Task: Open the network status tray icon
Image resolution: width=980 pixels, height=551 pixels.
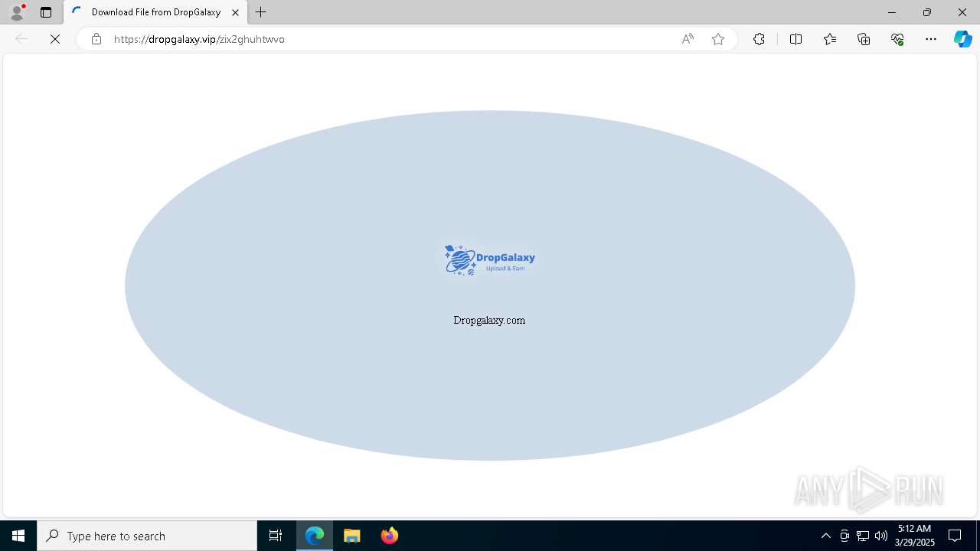Action: 863,536
